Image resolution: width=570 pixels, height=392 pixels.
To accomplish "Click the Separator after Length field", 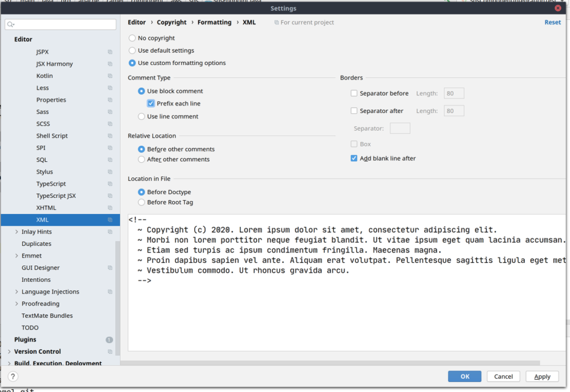I will coord(454,111).
